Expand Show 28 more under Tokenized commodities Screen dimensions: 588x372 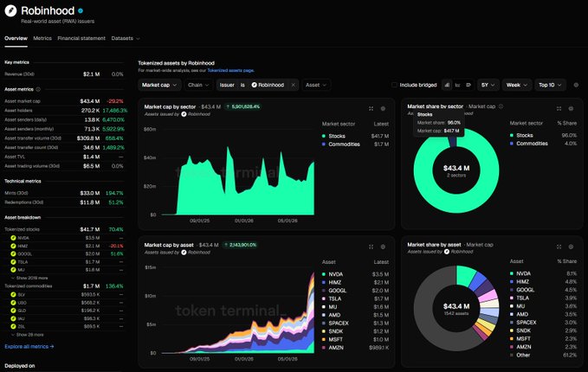[28, 335]
